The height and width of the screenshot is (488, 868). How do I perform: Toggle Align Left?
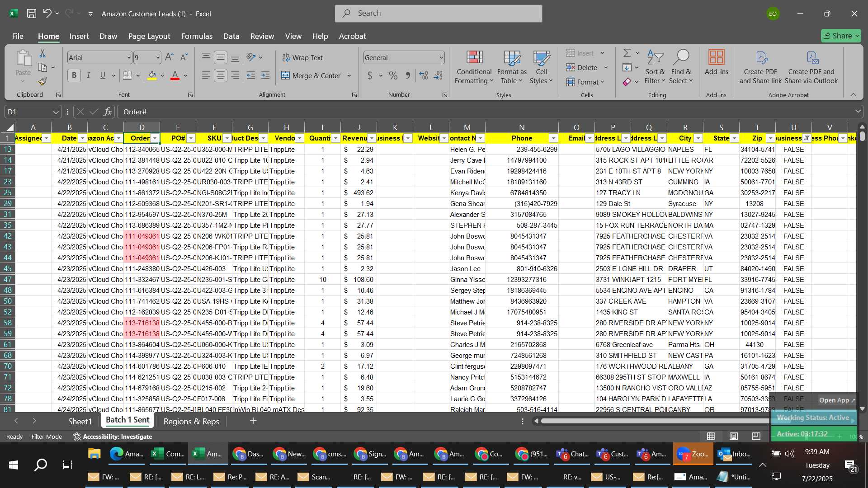(x=206, y=75)
